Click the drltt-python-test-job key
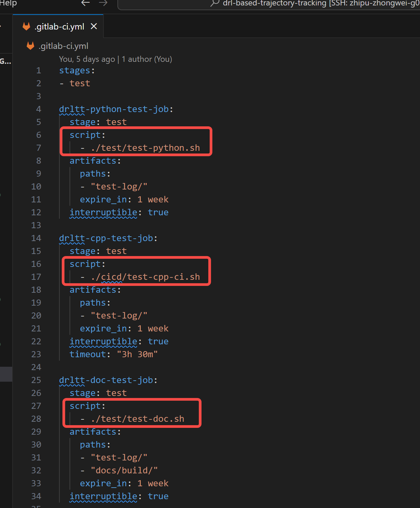Screen dimensions: 420x508 tap(114, 109)
